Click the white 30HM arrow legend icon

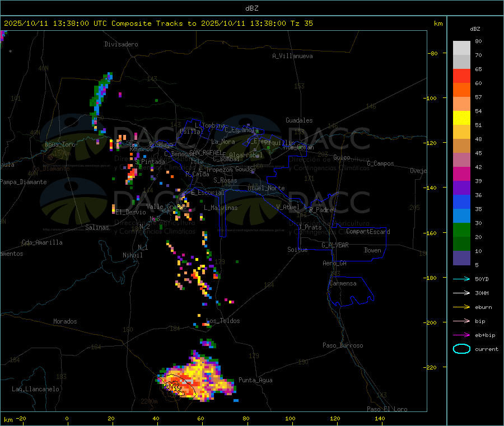pos(461,293)
